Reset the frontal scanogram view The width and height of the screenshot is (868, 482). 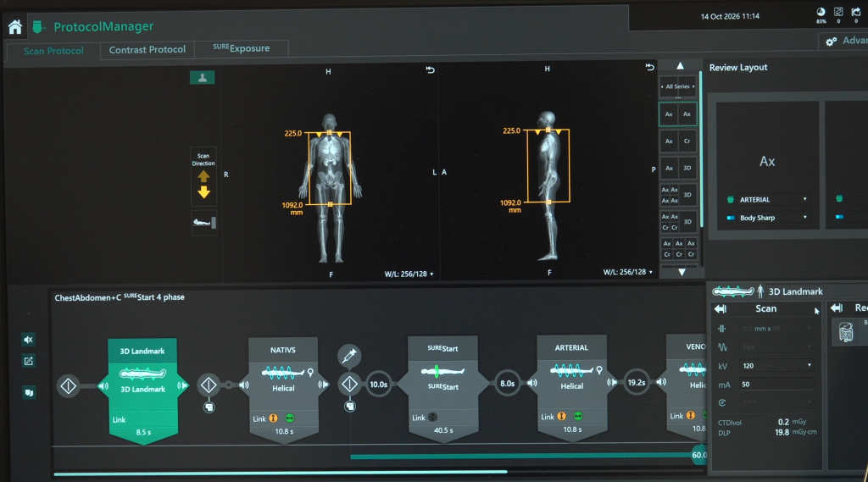tap(430, 69)
